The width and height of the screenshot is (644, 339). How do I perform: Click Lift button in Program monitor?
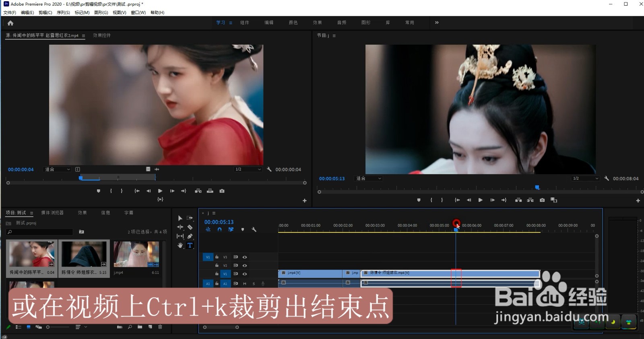point(518,200)
